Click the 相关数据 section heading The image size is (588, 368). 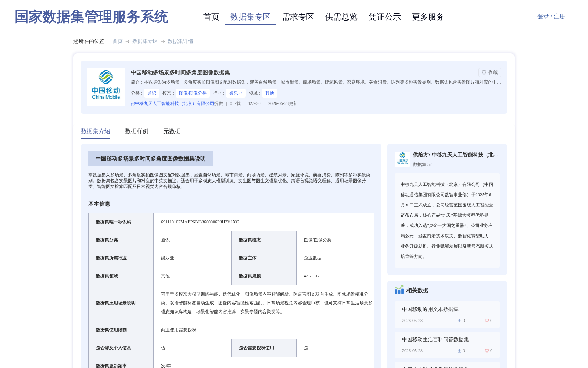[417, 290]
